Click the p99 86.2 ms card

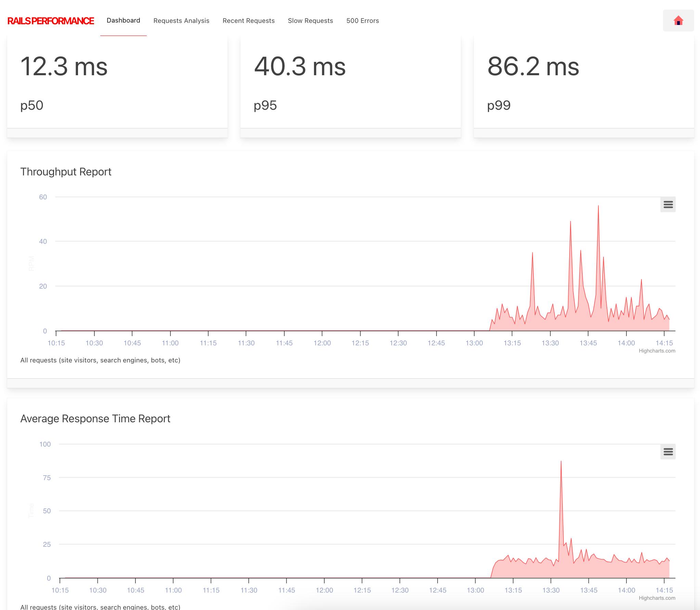click(x=584, y=82)
